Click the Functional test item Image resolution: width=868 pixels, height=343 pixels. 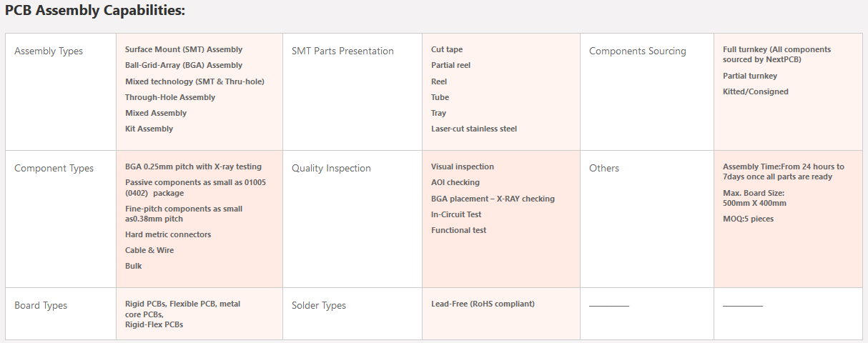point(459,230)
